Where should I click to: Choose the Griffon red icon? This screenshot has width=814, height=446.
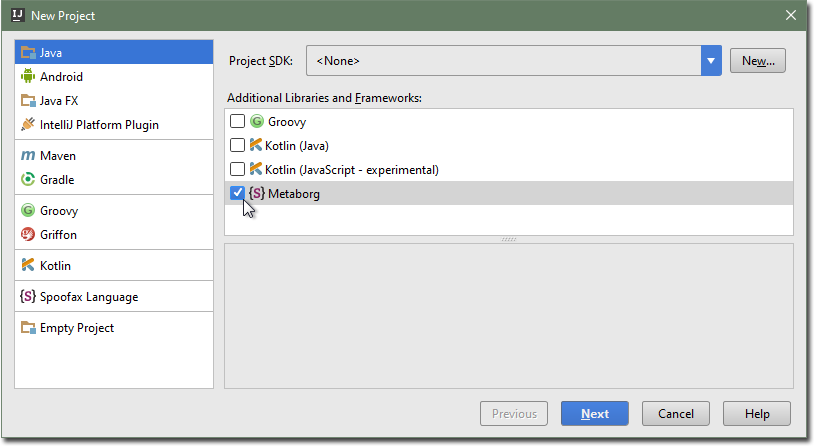point(28,234)
